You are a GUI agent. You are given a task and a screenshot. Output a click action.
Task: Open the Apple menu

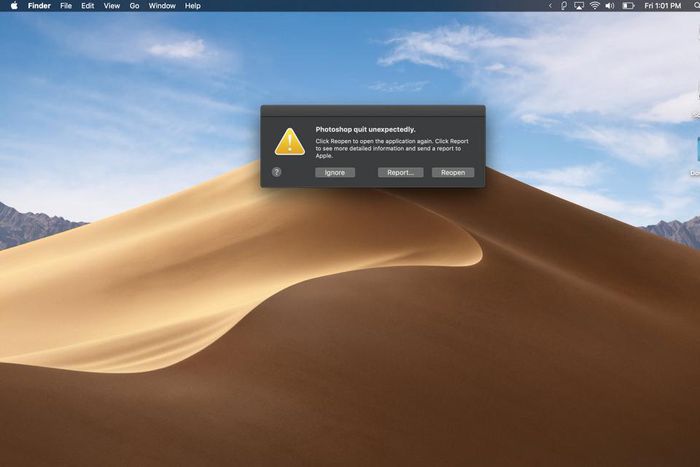click(14, 6)
